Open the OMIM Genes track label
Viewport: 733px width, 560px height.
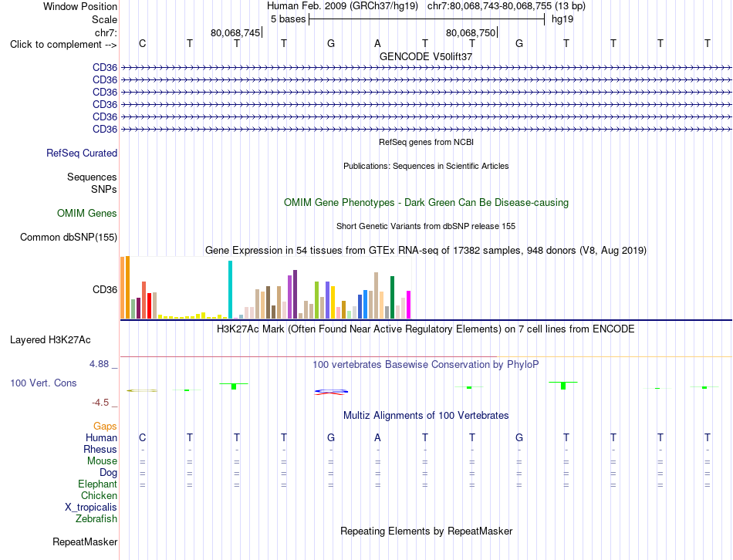(x=87, y=213)
